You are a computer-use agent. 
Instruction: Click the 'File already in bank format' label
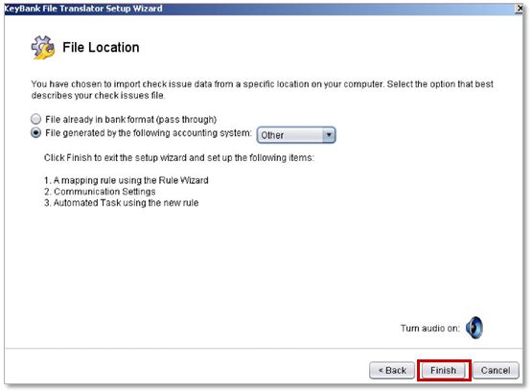tap(130, 120)
